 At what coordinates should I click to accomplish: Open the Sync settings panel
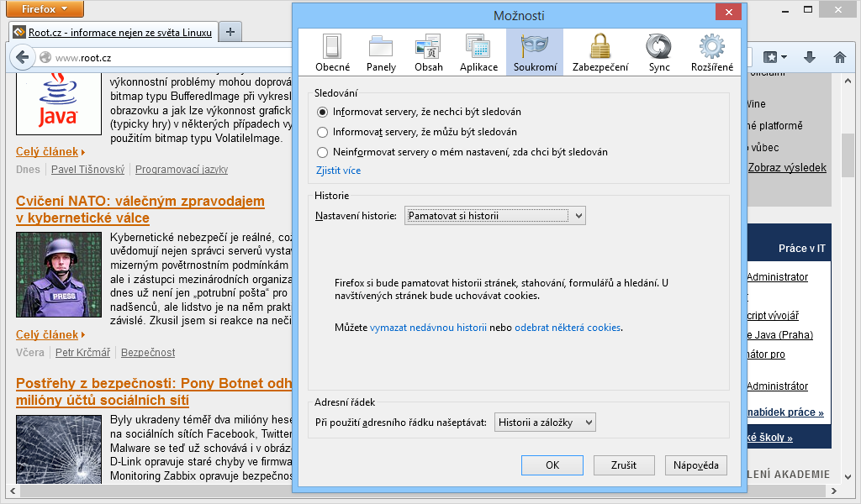658,50
